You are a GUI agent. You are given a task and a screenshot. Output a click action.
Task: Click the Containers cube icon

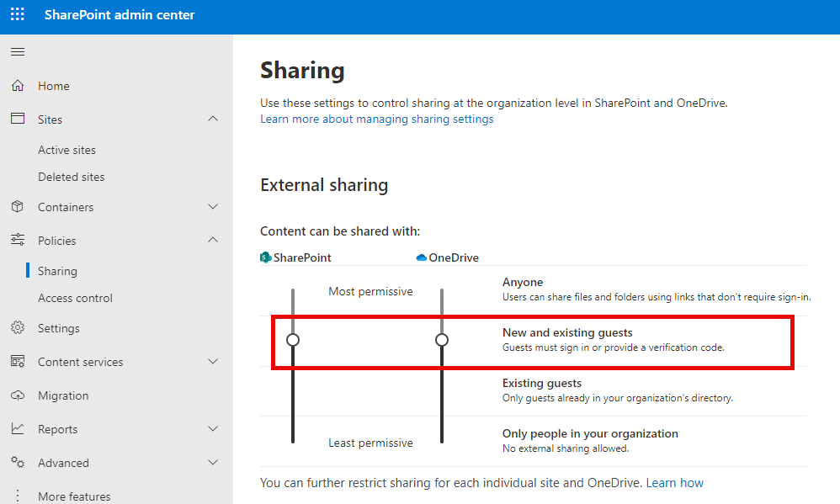18,206
